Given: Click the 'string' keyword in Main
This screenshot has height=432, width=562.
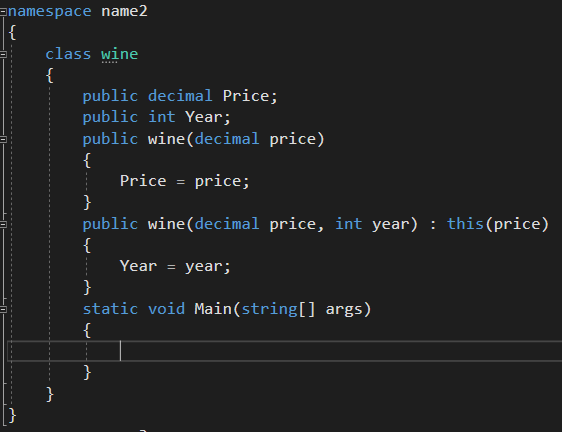Looking at the screenshot, I should click(269, 310).
